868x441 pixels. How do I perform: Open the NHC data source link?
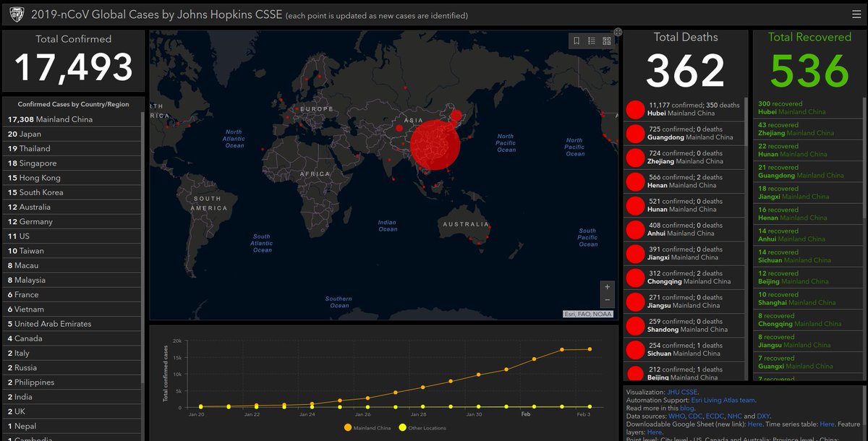pyautogui.click(x=735, y=416)
